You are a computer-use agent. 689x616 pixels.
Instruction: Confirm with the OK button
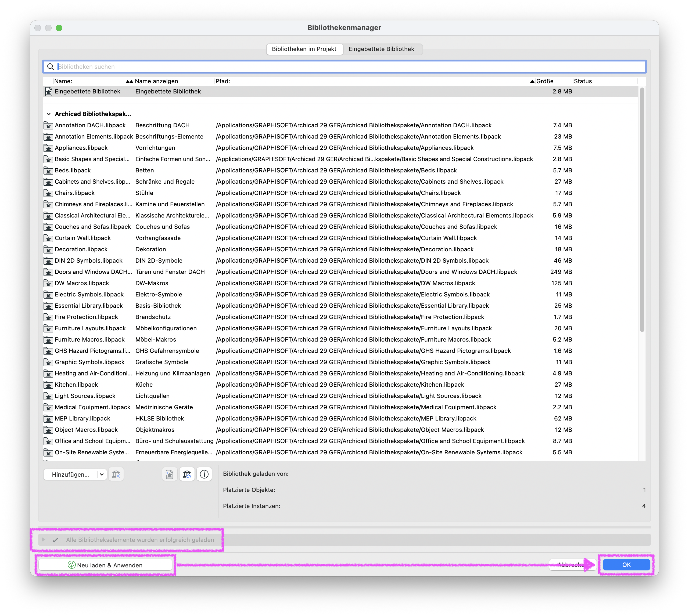pos(626,564)
